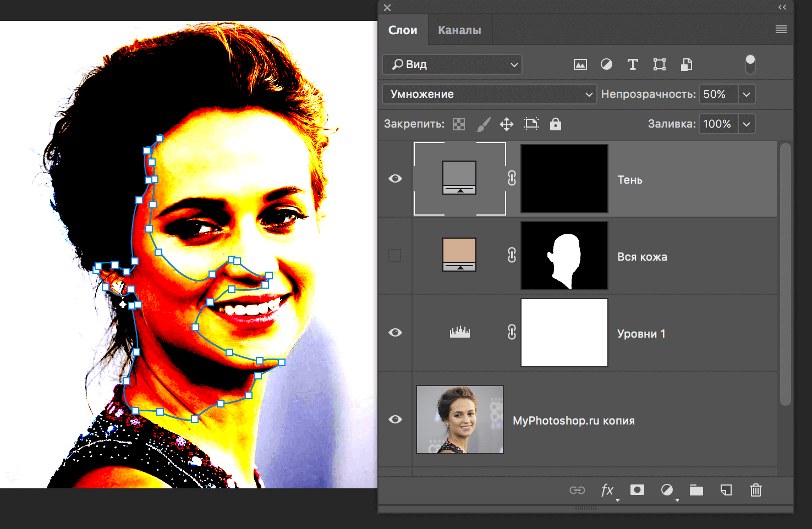Image resolution: width=812 pixels, height=529 pixels.
Task: Hide the Тень layer
Action: pyautogui.click(x=395, y=178)
